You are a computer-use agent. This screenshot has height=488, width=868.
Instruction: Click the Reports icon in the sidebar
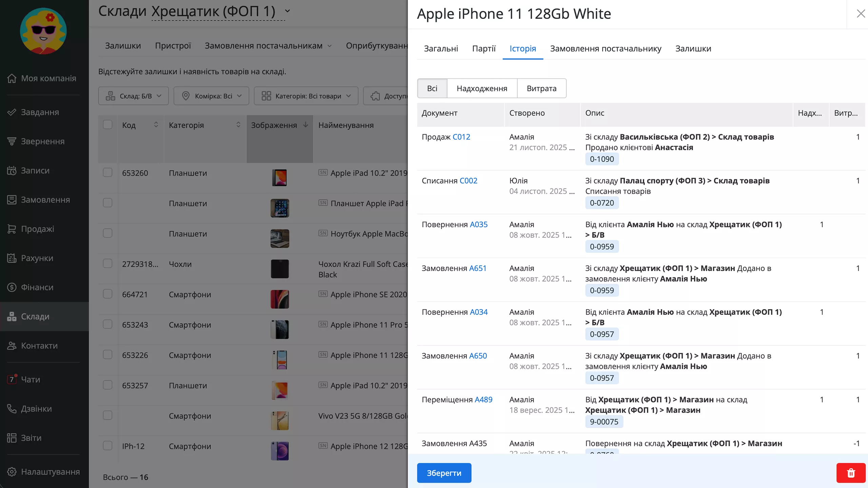pos(12,438)
